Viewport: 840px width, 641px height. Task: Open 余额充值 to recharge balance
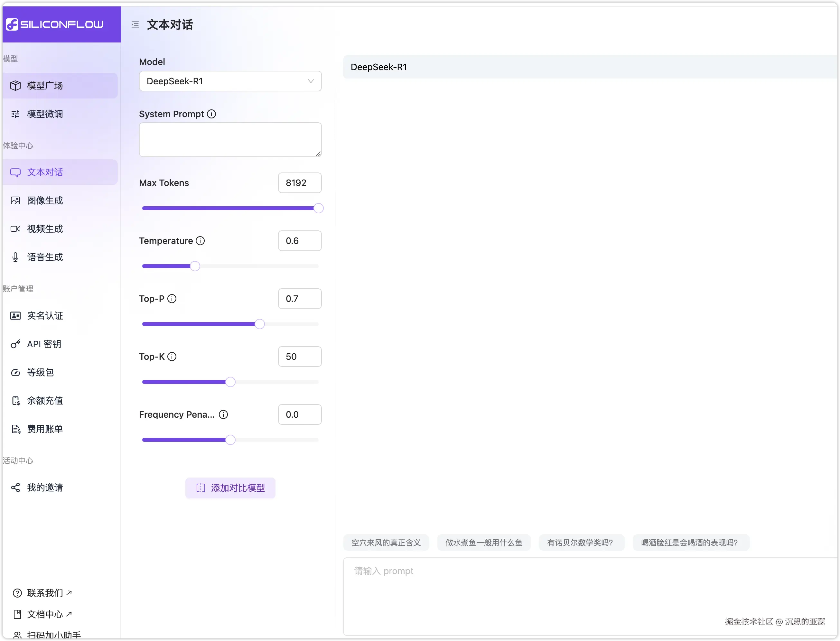pyautogui.click(x=45, y=401)
